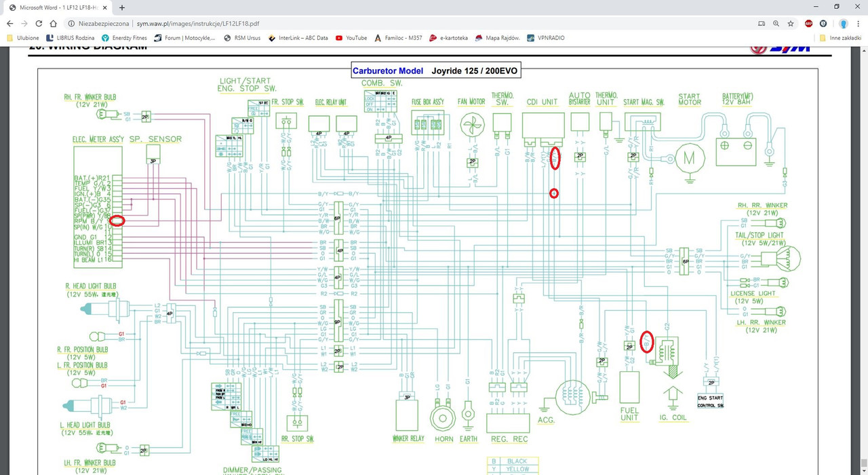Open the Mapa Rajdów bookmark
This screenshot has height=475, width=868.
[498, 38]
